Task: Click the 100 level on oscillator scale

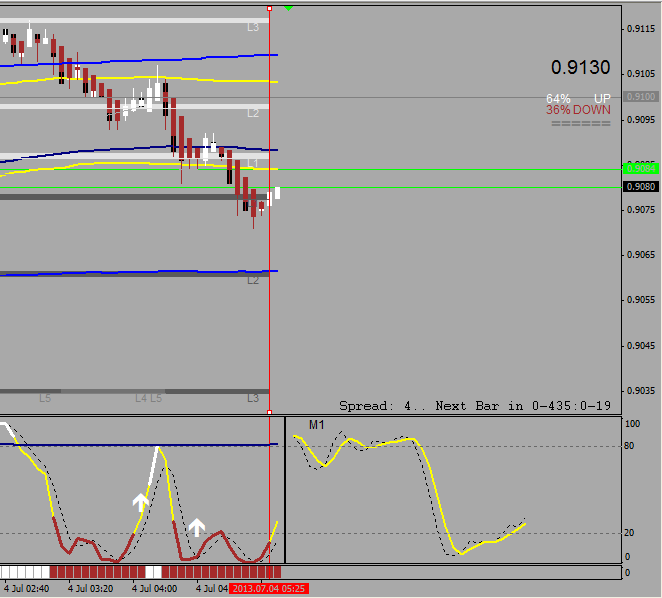Action: coord(632,424)
